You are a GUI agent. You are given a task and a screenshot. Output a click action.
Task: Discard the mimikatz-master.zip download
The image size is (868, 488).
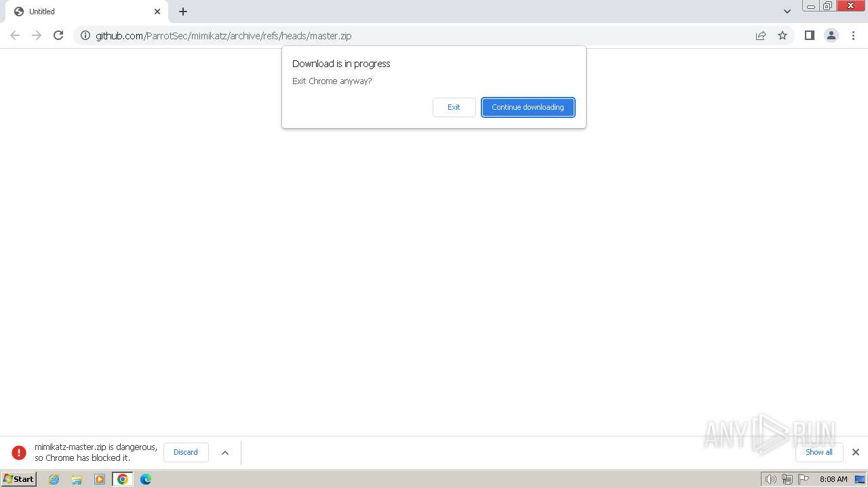click(186, 452)
